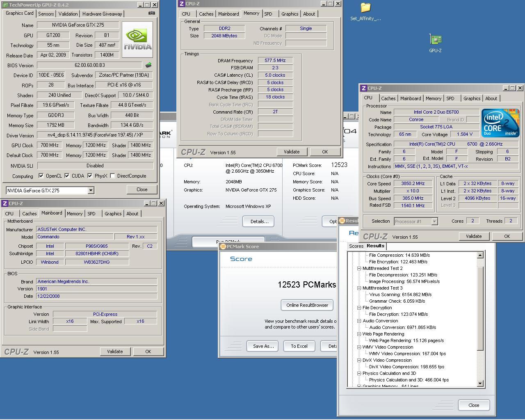Click the BIOS Version field 62.00.60.00.B3
Image resolution: width=525 pixels, height=420 pixels.
89,65
